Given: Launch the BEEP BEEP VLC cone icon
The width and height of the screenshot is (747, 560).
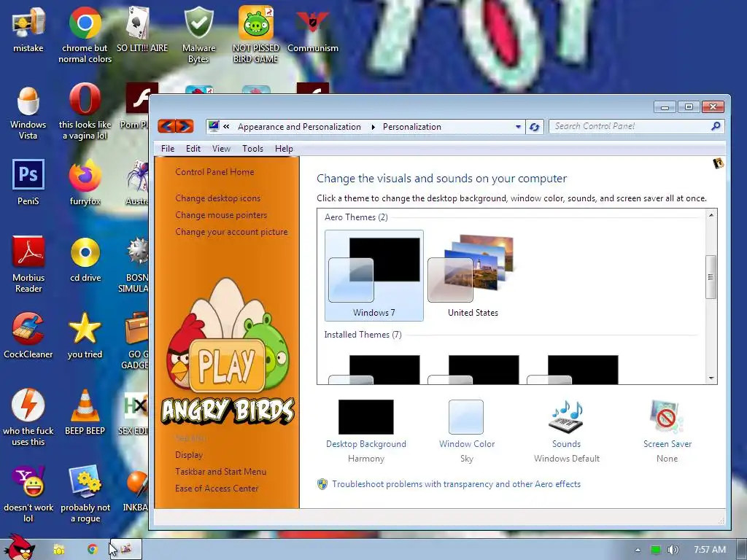Looking at the screenshot, I should [85, 412].
